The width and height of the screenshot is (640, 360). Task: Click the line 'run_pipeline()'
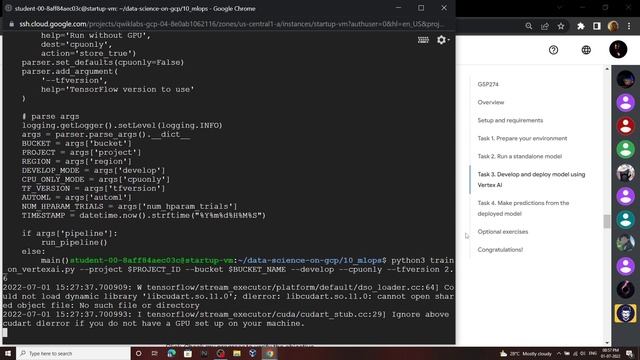pyautogui.click(x=74, y=242)
